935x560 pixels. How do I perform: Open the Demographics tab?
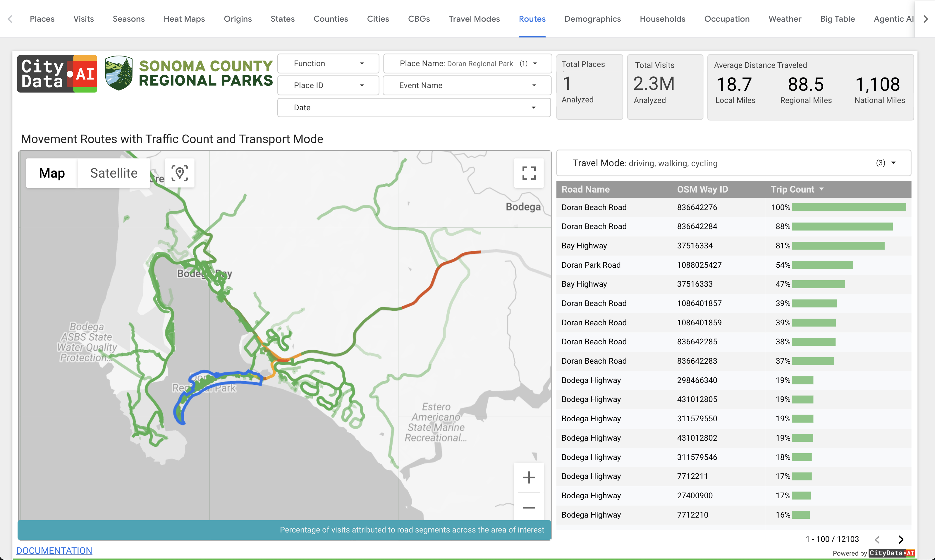[592, 19]
